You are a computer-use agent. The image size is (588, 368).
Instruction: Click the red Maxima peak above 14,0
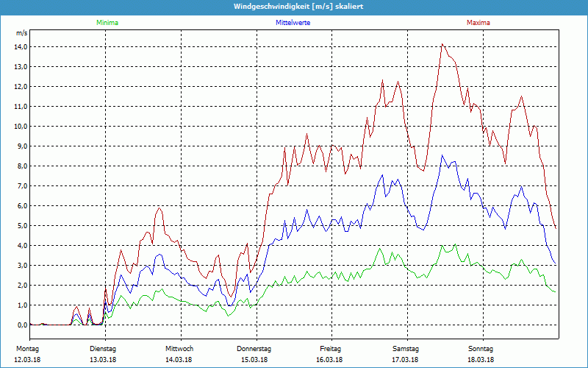[442, 44]
